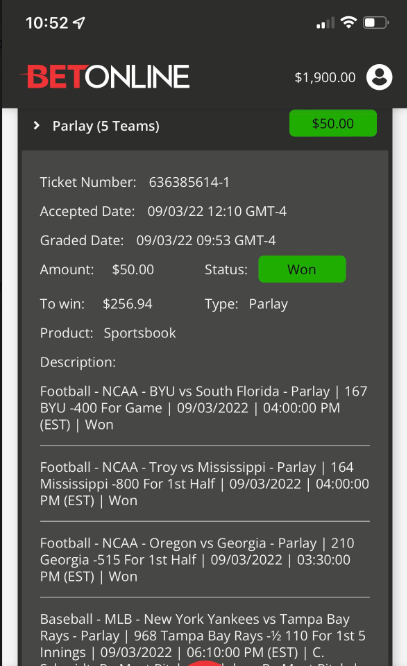Screen dimensions: 407x666
Task: Check the $1,900.00 account balance
Action: pyautogui.click(x=325, y=77)
